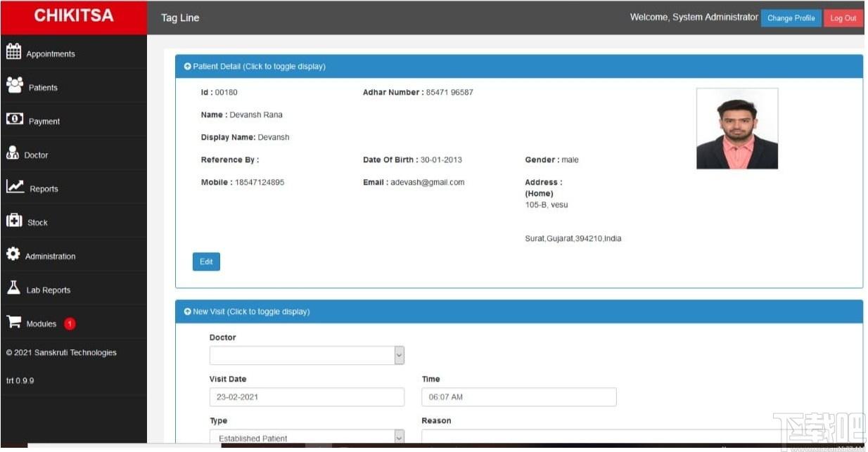868x452 pixels.
Task: Click the Change Profile button
Action: pyautogui.click(x=791, y=18)
